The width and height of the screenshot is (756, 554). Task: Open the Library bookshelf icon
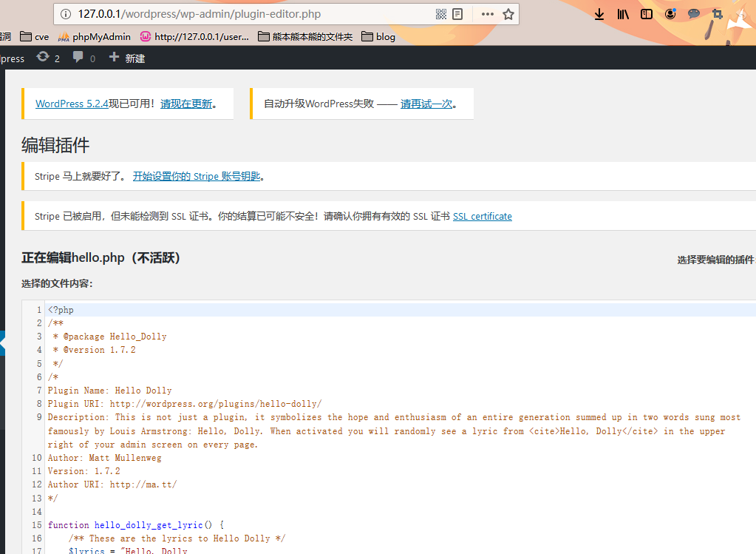(623, 14)
